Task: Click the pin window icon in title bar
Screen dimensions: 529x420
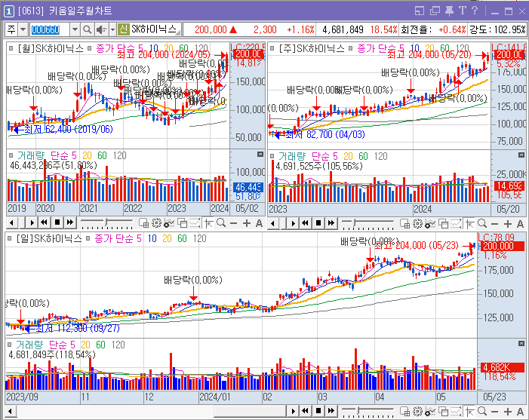Action: [449, 11]
